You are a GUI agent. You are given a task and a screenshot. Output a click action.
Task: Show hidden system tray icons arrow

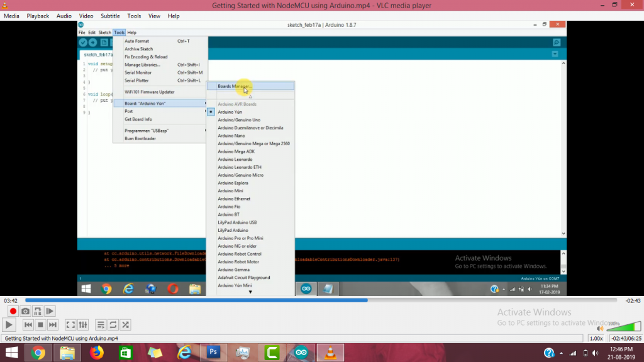565,353
